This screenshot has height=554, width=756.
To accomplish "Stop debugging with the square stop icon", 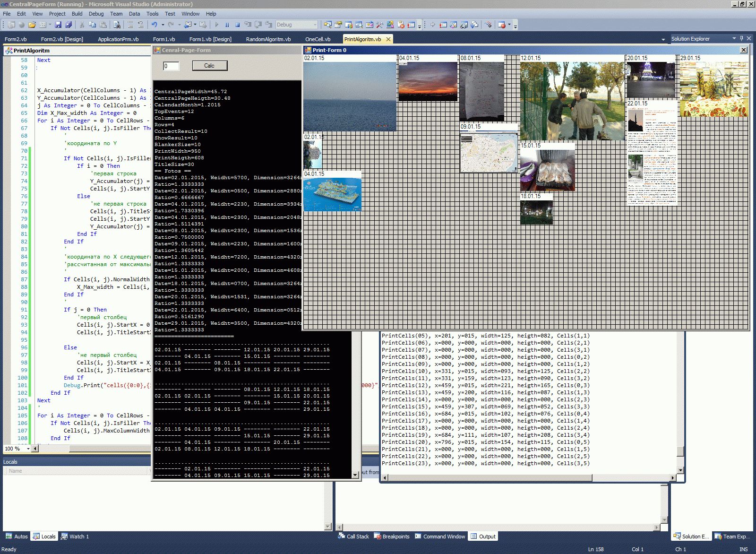I will tap(237, 25).
